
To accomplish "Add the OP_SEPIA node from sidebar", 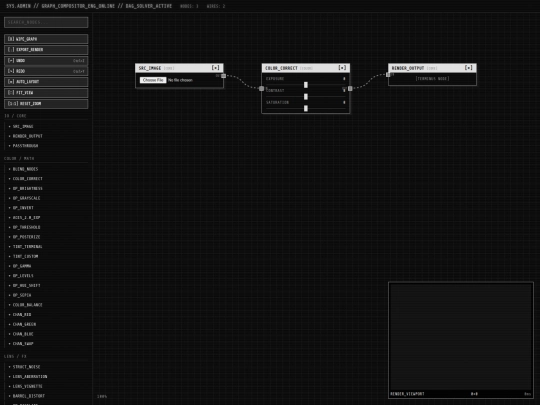I will coord(46,295).
